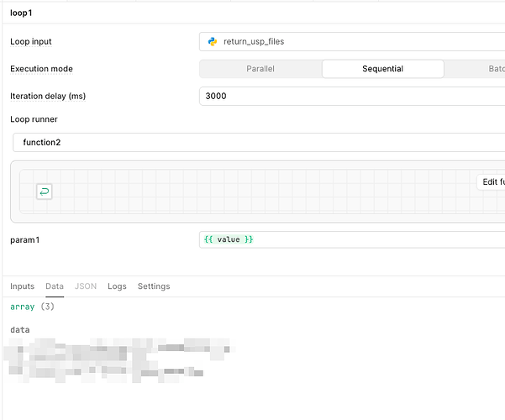Select Parallel execution mode
Screen dimensions: 505x420
(260, 69)
